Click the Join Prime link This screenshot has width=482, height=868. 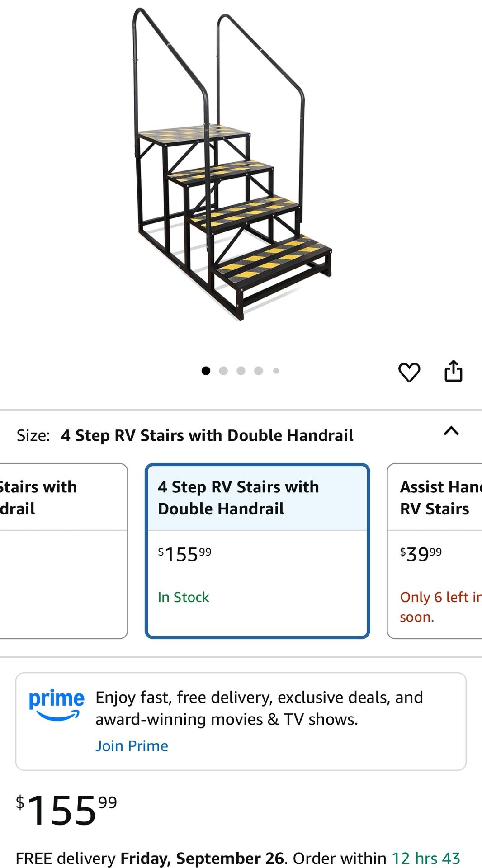pos(132,746)
